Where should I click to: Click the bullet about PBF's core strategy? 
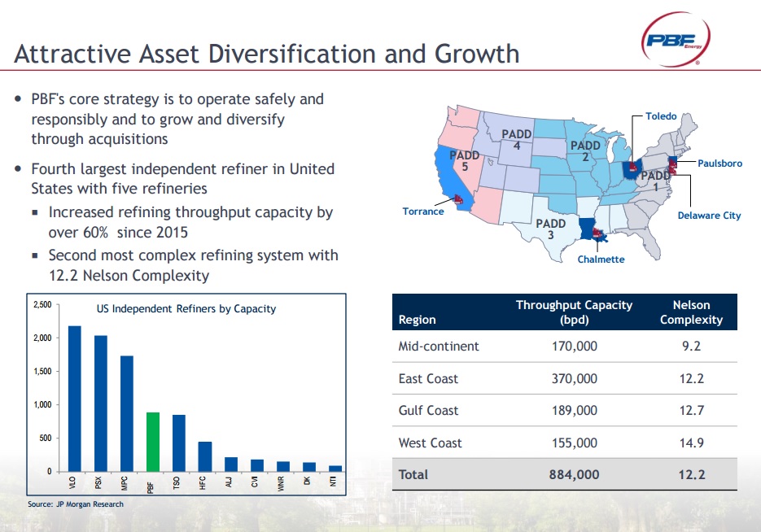coord(177,119)
